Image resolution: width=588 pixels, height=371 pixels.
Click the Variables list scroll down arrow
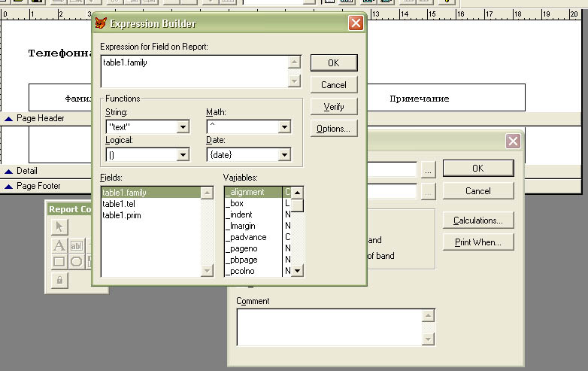pyautogui.click(x=297, y=270)
